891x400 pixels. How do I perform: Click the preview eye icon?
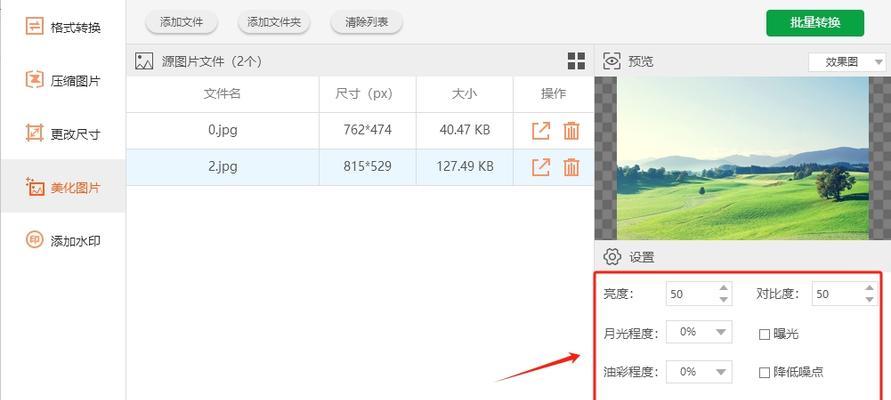[x=611, y=61]
